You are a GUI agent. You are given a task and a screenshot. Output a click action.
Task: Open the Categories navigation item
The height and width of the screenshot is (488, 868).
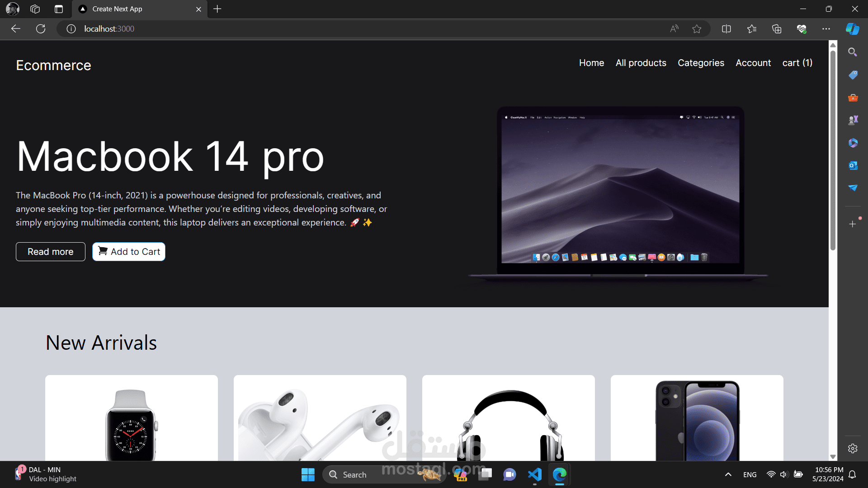pos(701,63)
